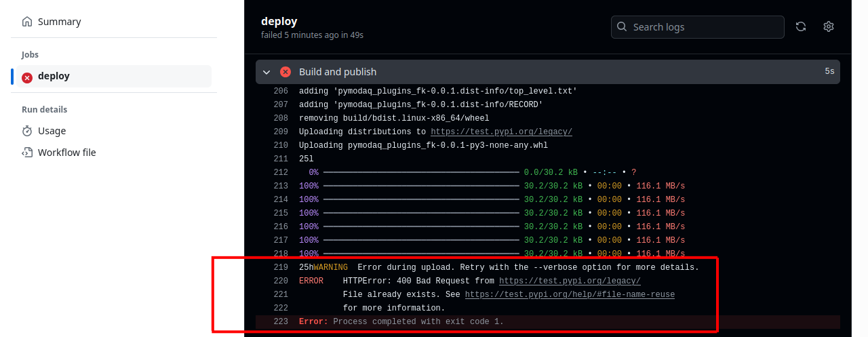Click the 'WARNING' label on line 219

(x=330, y=267)
